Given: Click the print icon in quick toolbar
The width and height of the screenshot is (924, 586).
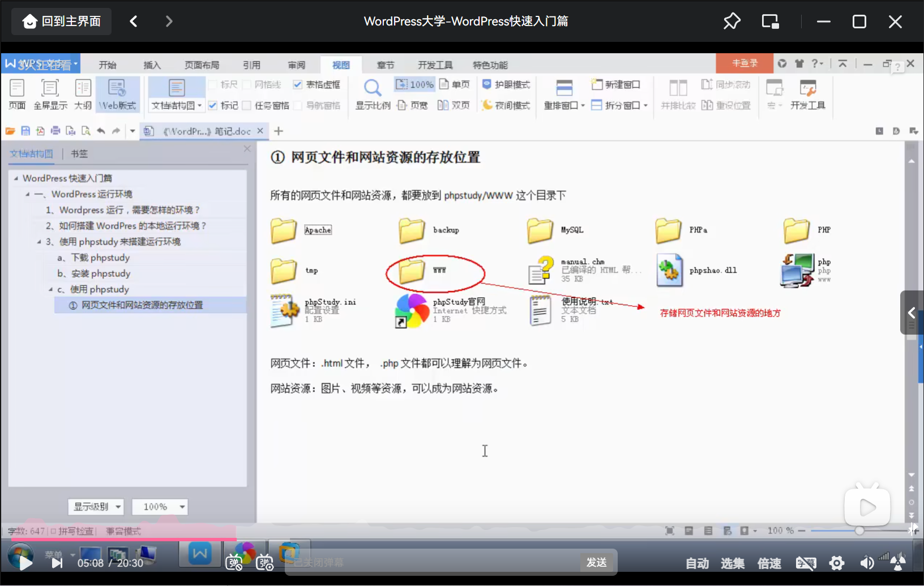Looking at the screenshot, I should tap(55, 131).
